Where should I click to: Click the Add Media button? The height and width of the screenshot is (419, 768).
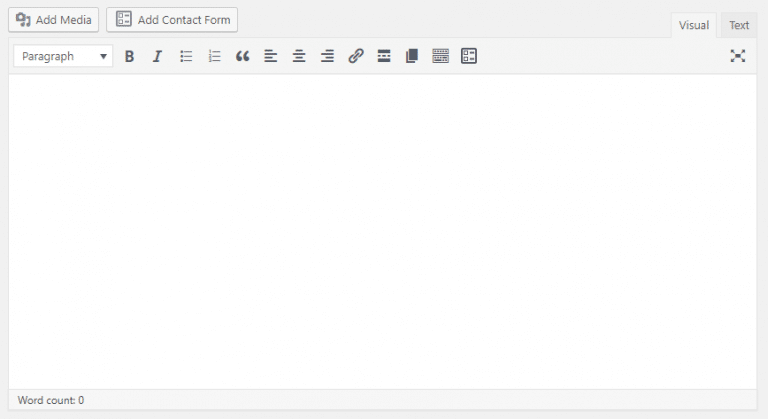[55, 20]
